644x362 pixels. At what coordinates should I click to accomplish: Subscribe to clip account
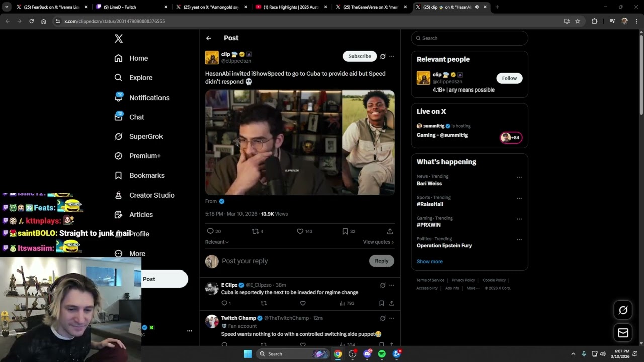pos(360,56)
